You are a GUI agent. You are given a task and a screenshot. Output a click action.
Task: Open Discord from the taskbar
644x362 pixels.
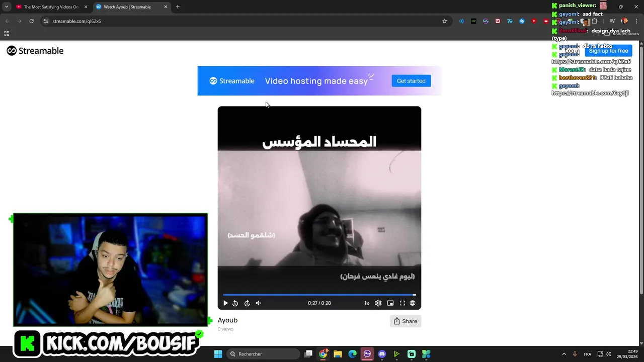(382, 354)
